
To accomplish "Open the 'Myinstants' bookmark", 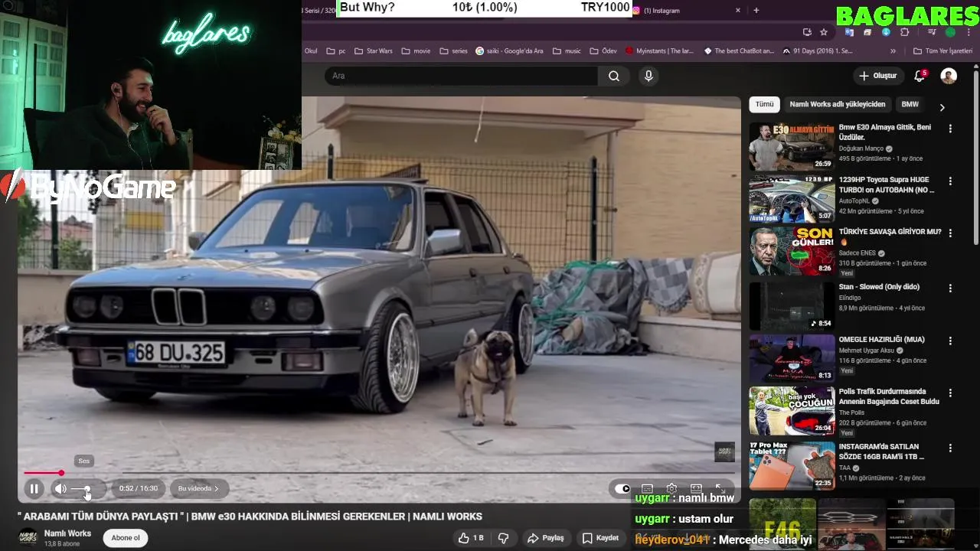I will point(659,51).
